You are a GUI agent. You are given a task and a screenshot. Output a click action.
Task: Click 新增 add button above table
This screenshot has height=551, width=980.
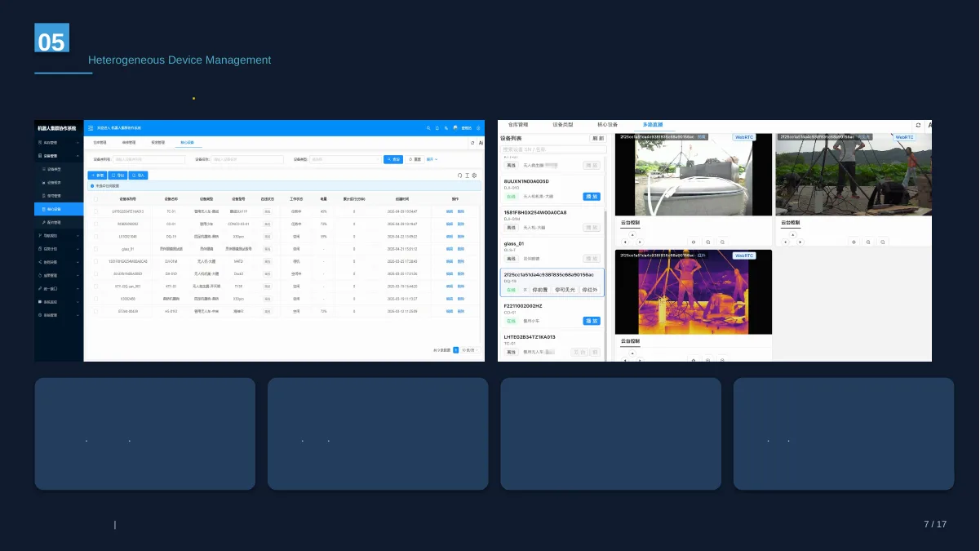pyautogui.click(x=97, y=176)
